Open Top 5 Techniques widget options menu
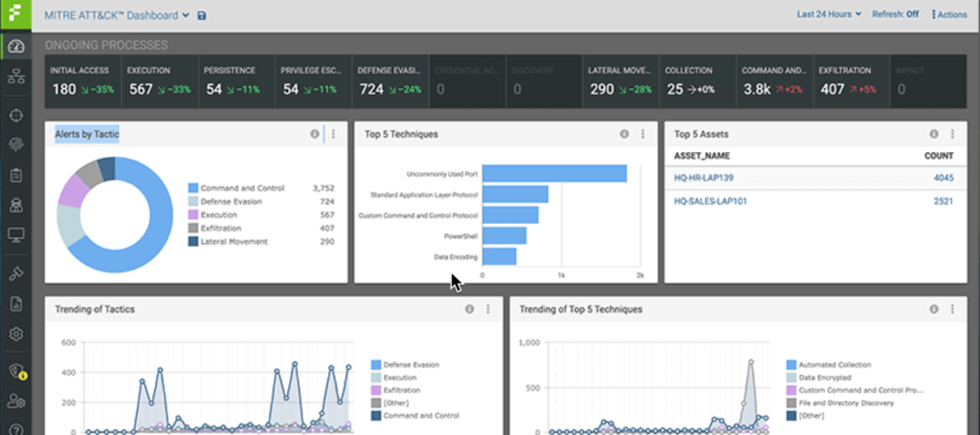This screenshot has height=435, width=980. coord(642,134)
